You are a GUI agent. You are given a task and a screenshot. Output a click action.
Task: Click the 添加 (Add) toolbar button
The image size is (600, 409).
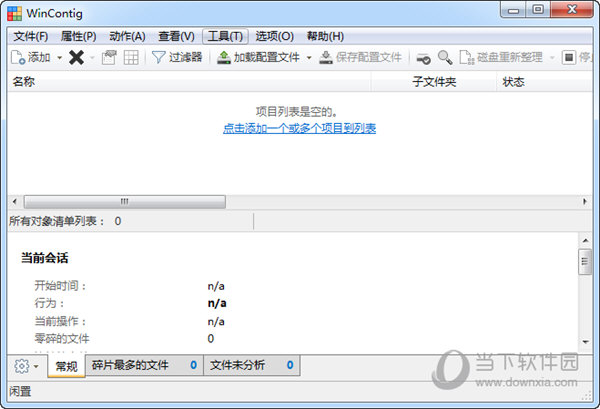(31, 58)
